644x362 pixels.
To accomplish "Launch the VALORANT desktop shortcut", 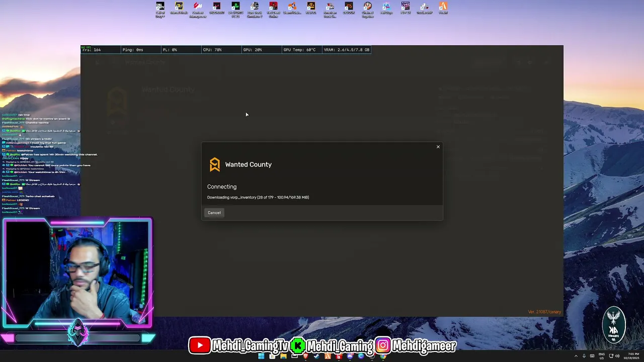I will point(216,9).
